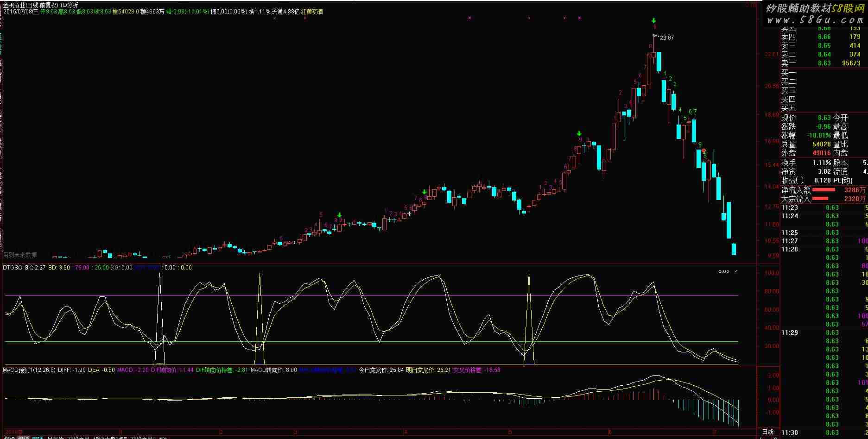
Task: Click the MACD转向价: 8.00 readout
Action: tap(274, 370)
